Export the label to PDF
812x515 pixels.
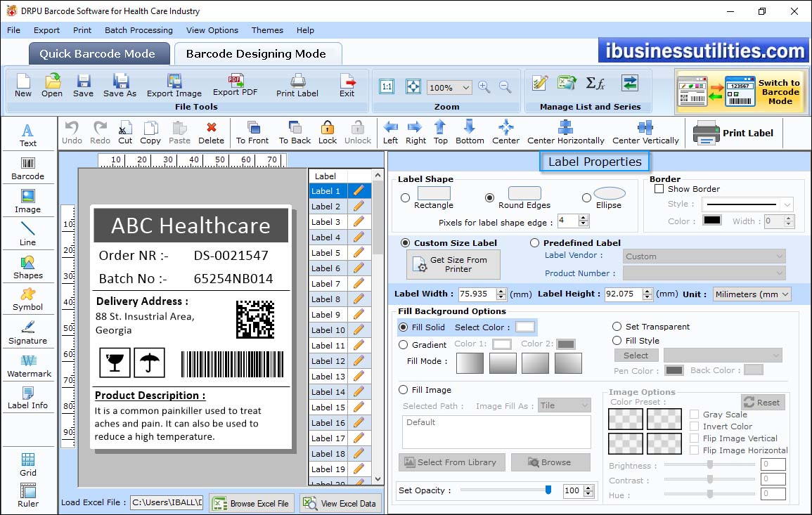point(235,86)
